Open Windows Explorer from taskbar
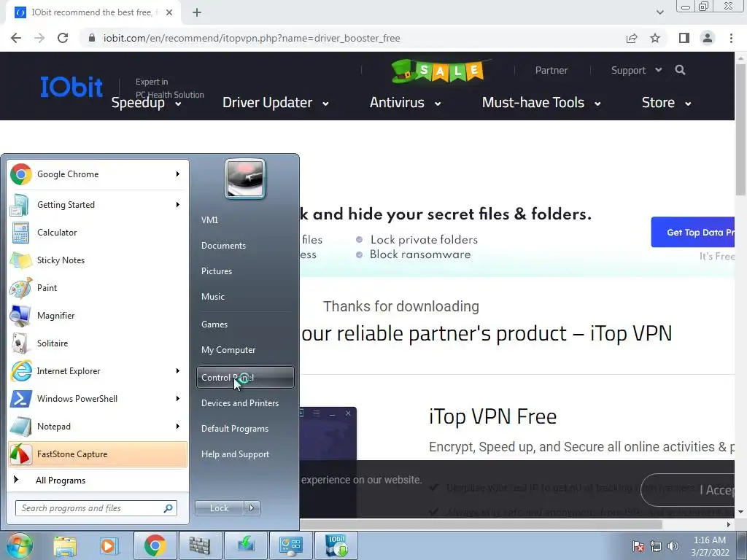The height and width of the screenshot is (560, 747). coord(65,545)
